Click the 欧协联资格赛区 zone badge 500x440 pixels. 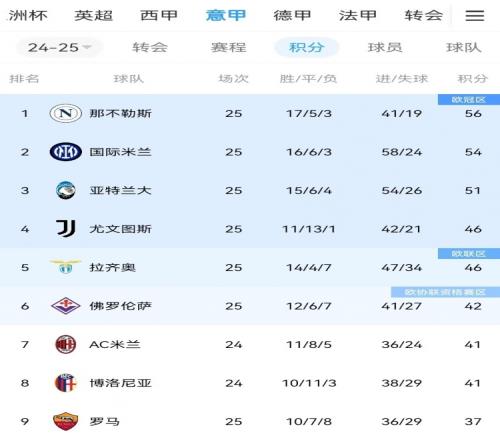point(445,292)
